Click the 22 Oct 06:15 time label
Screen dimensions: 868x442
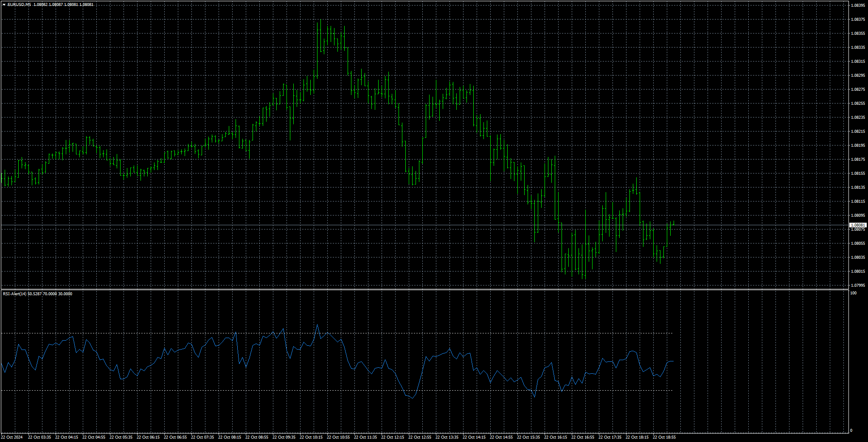click(148, 437)
